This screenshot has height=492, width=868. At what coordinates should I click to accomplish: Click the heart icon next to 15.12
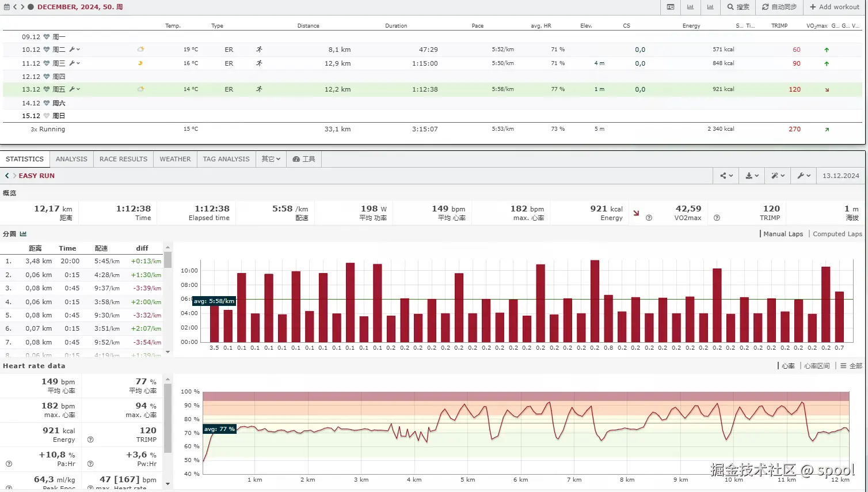click(47, 116)
